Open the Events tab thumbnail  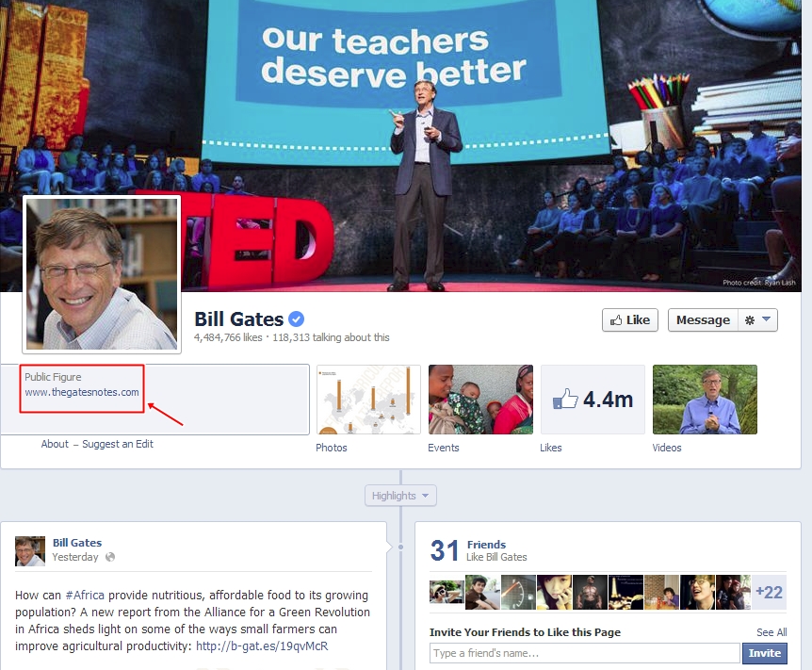tap(480, 400)
